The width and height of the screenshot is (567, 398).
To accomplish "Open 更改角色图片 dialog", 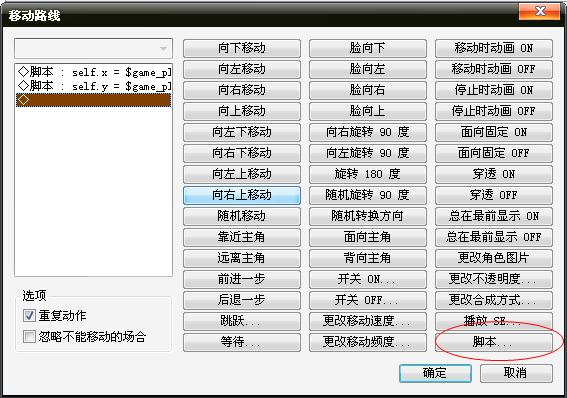I will coord(494,258).
